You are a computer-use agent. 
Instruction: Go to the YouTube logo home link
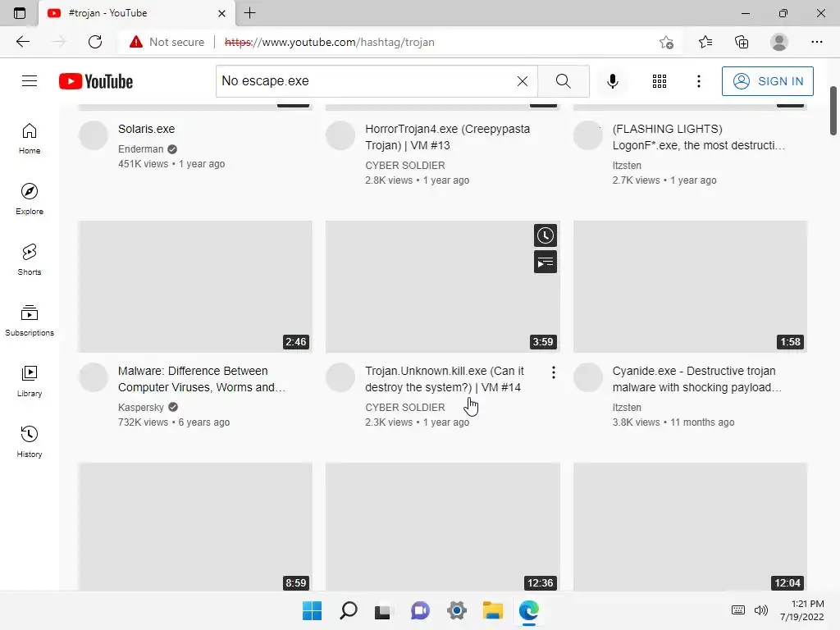[96, 81]
